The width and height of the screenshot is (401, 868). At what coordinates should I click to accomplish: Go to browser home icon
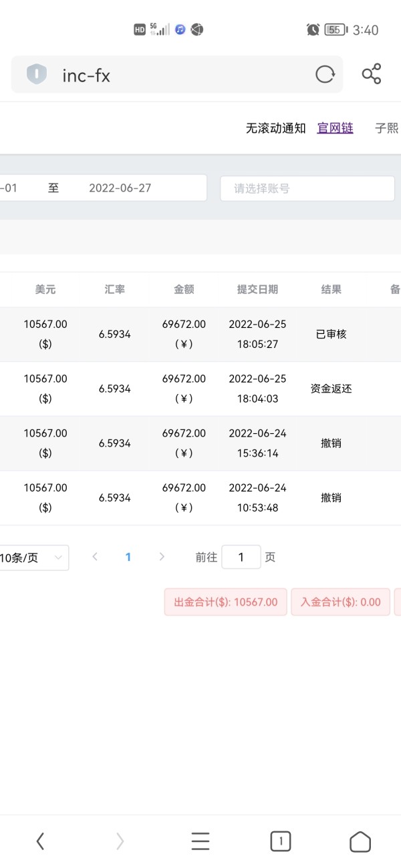pyautogui.click(x=360, y=841)
